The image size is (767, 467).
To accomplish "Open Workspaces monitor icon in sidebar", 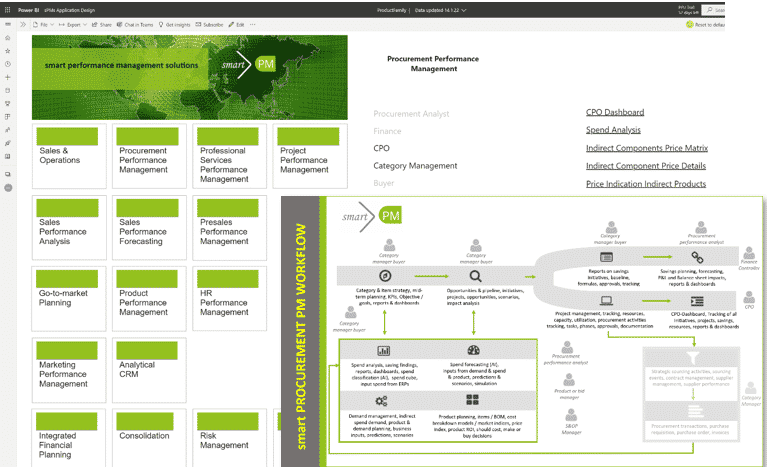I will point(8,174).
